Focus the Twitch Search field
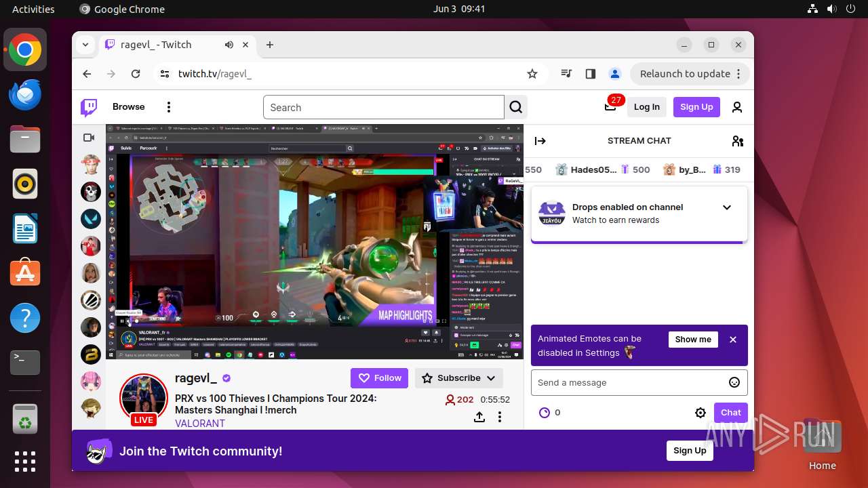Screen dimensions: 868x488 [384, 107]
